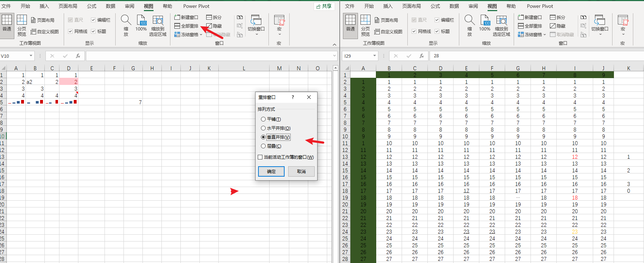Zoom to Selection in left window
The height and width of the screenshot is (263, 644).
158,25
